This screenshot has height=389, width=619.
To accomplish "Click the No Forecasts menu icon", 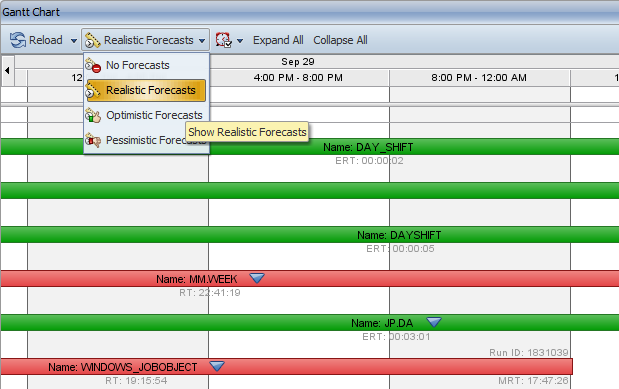I will tap(93, 66).
